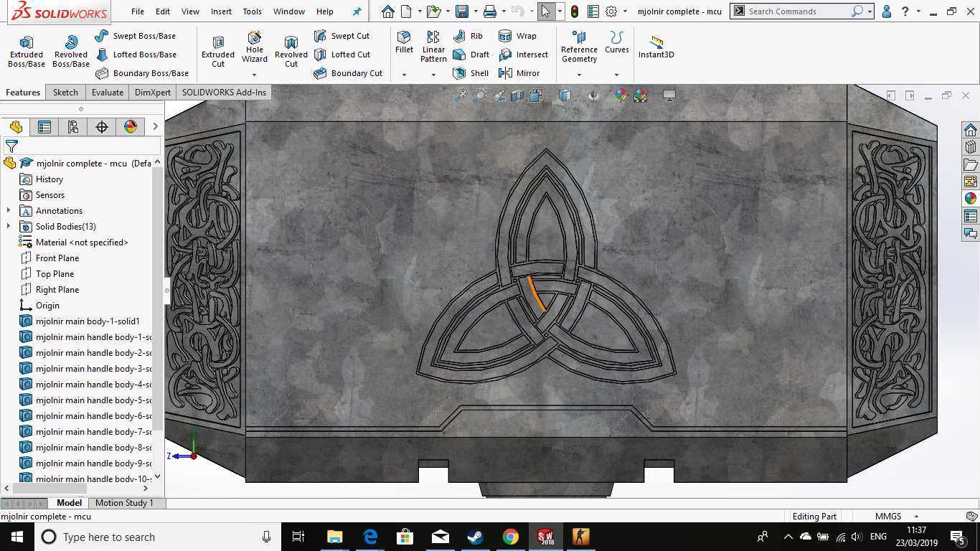Switch to the Sketch tab
980x551 pixels.
pos(65,92)
